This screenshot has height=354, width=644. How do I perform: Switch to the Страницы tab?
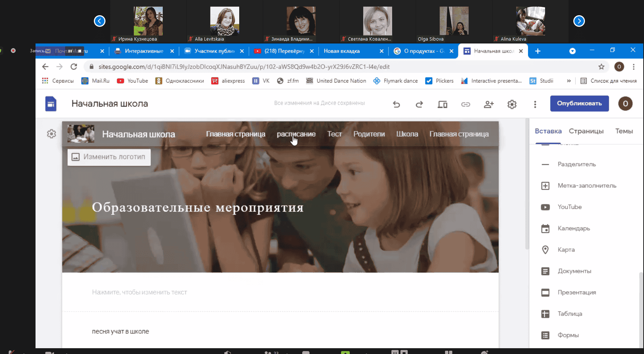tap(586, 131)
